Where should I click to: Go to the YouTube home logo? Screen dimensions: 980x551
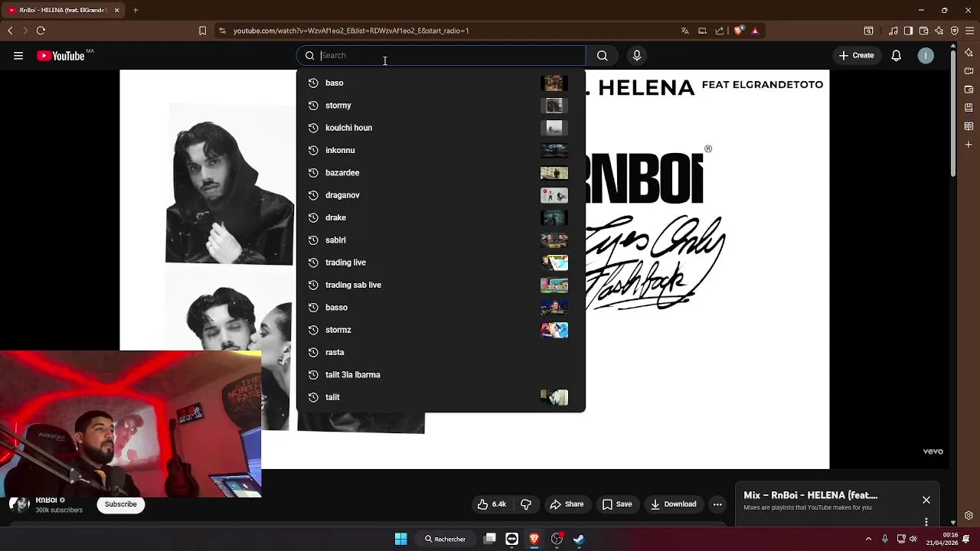60,55
